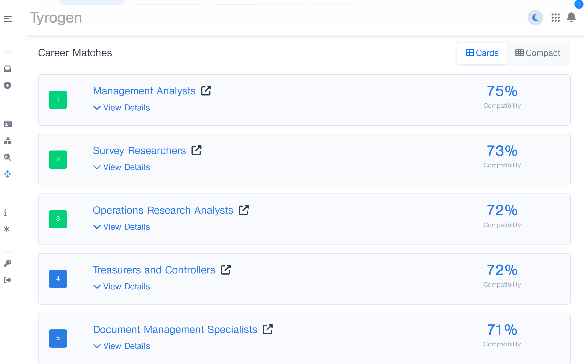Click the key icon in sidebar
The width and height of the screenshot is (588, 364).
point(7,263)
